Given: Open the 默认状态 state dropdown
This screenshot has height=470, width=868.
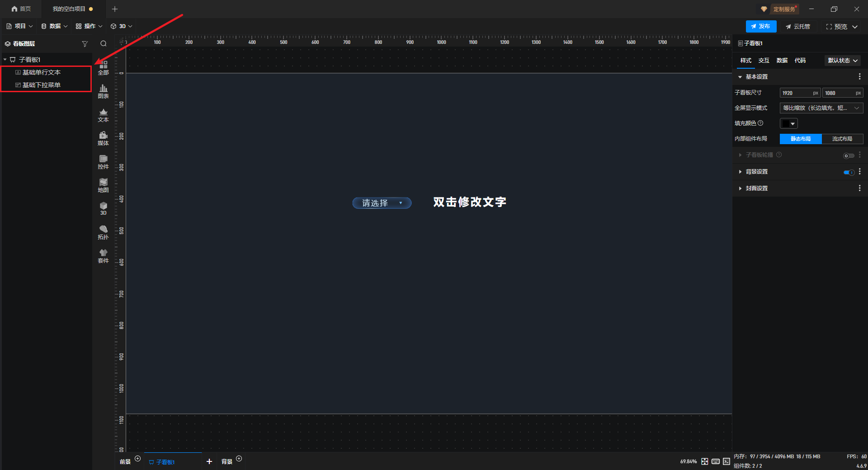Looking at the screenshot, I should (x=842, y=61).
